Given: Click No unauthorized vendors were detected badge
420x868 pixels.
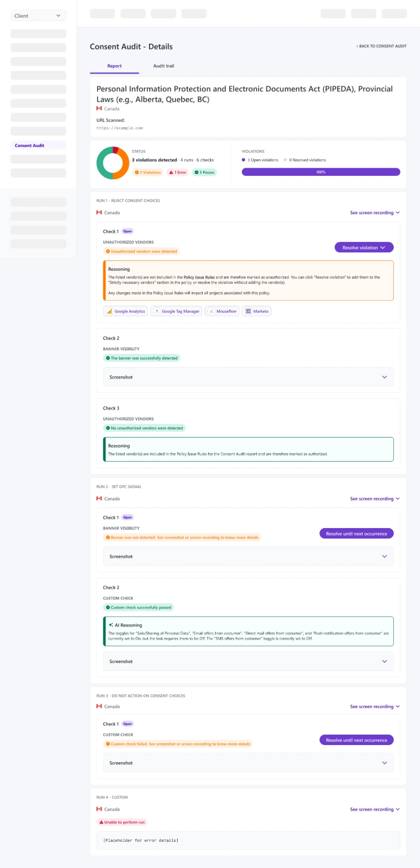Looking at the screenshot, I should (x=144, y=428).
